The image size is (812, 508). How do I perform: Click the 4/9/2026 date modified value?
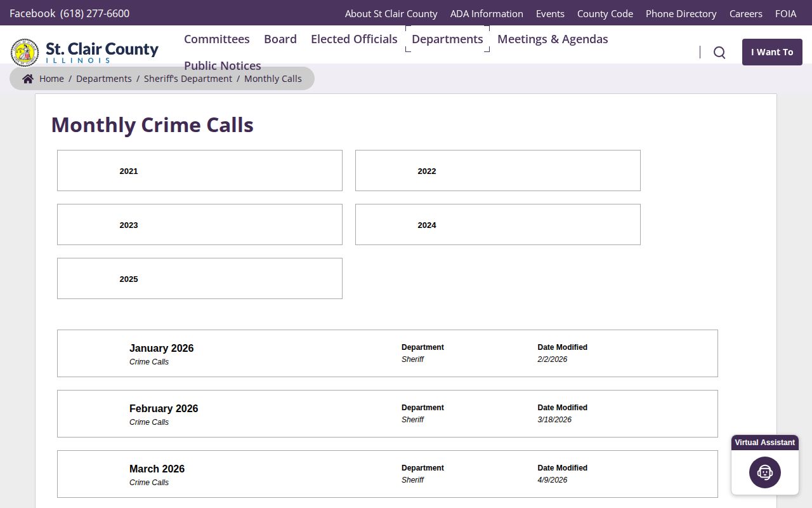(553, 480)
